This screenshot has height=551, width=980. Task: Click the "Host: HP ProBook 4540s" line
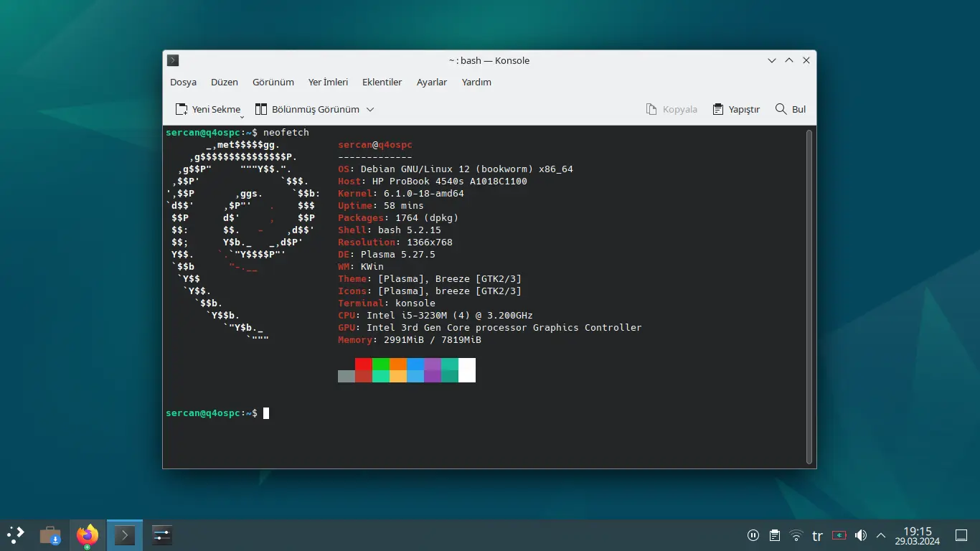pyautogui.click(x=433, y=182)
